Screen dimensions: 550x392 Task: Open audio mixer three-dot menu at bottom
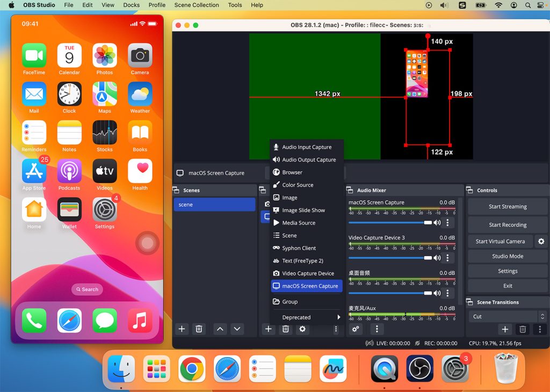tap(377, 329)
